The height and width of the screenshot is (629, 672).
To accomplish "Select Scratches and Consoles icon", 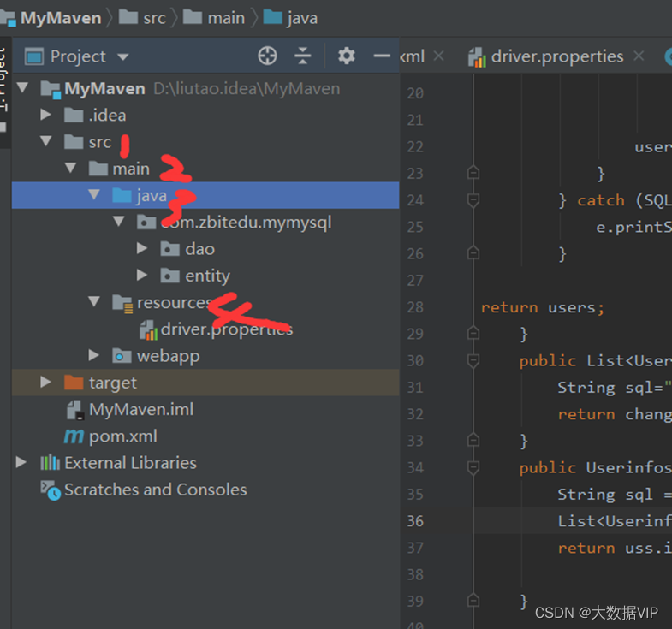I will click(x=51, y=490).
